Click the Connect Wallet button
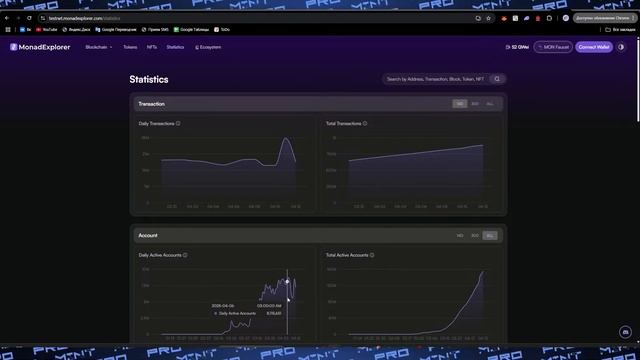Viewport: 640px width, 360px height. (594, 47)
